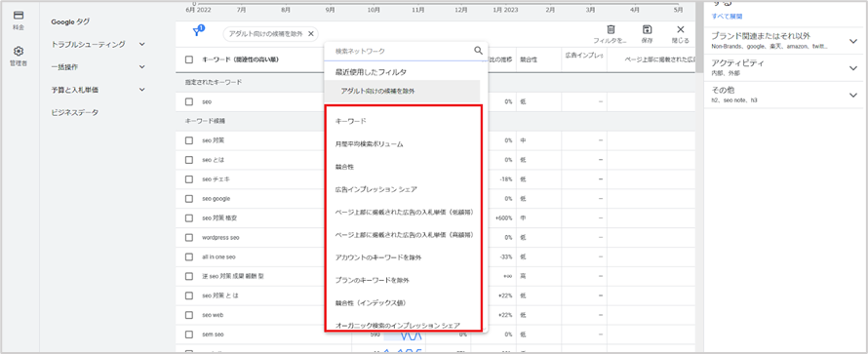Click the 逆 seo 対策 成果 報酬 型 keyword

click(x=232, y=276)
